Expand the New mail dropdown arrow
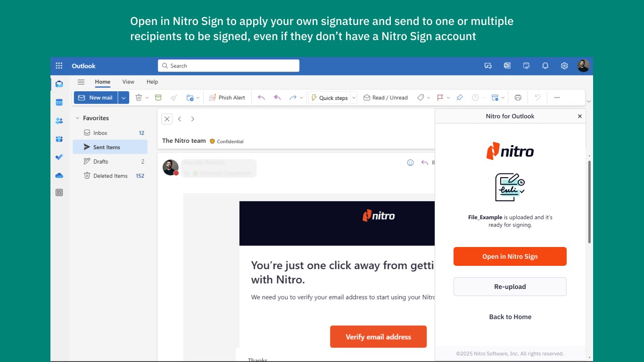This screenshot has width=644, height=362. [124, 98]
